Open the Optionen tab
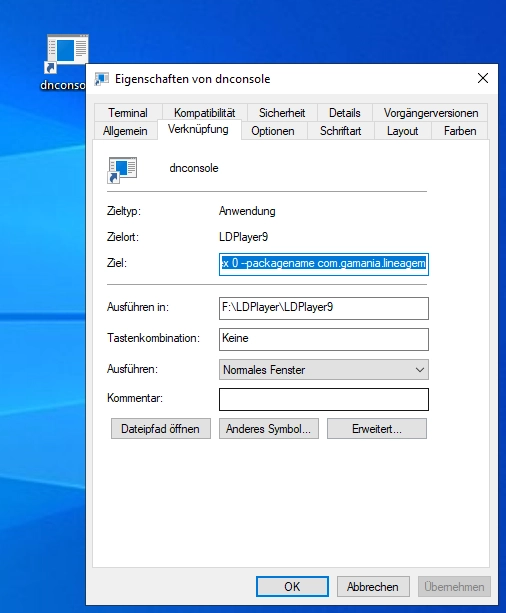Viewport: 506px width, 613px height. 273,131
